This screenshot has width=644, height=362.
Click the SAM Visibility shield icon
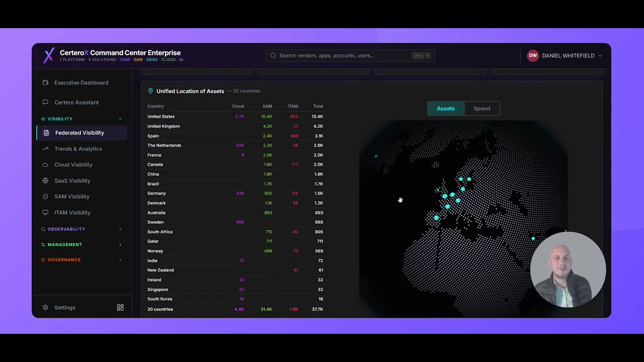45,197
